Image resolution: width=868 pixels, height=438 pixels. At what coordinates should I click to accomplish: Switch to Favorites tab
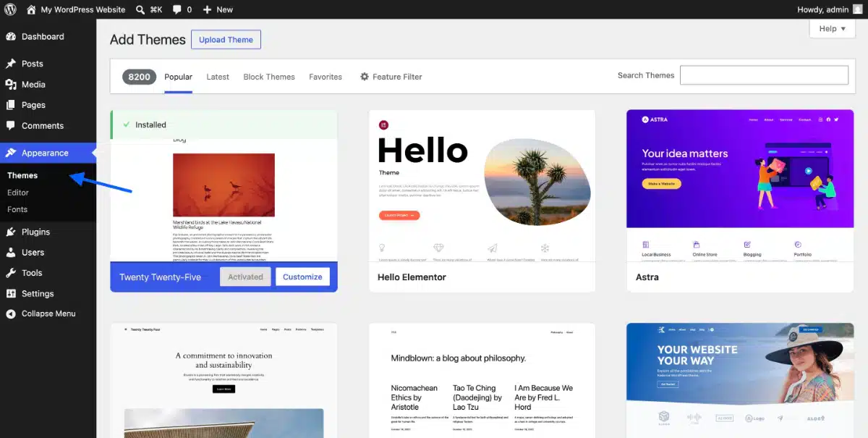pos(325,77)
